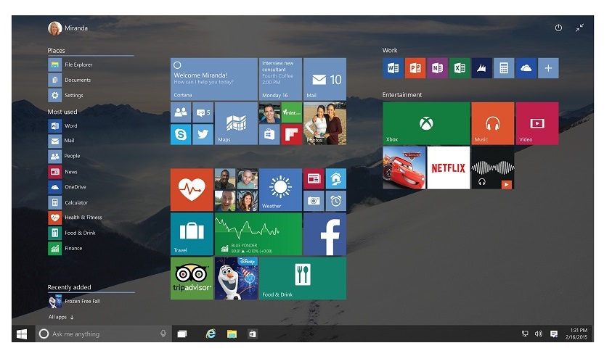Open the Xbox tile

426,123
